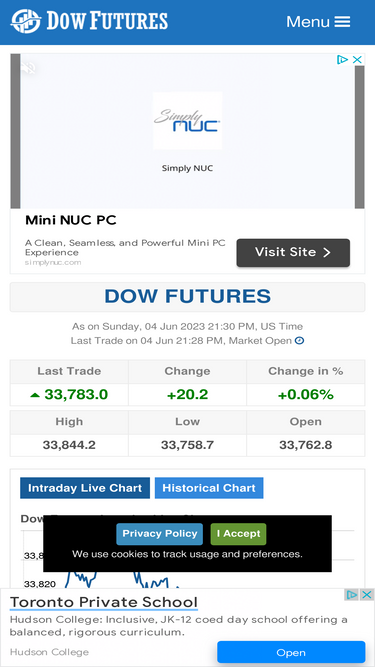
Task: Close the Toronto Private School ad
Action: tap(367, 595)
